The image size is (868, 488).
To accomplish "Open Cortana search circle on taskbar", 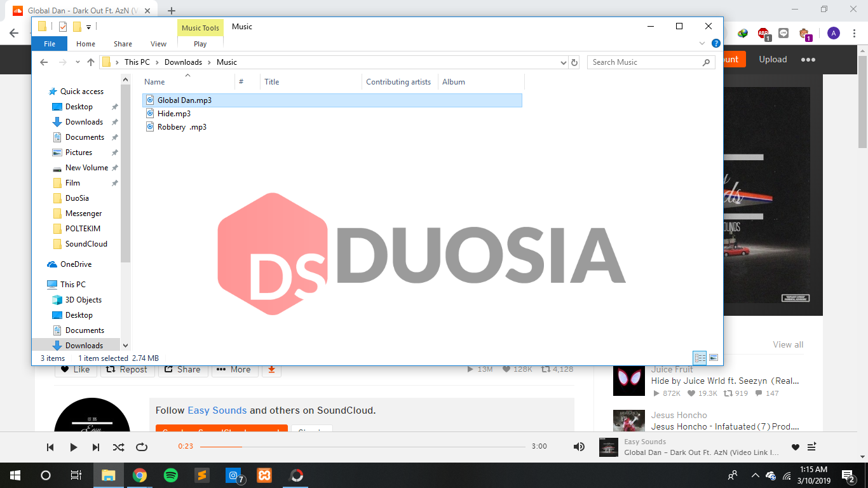I will [x=46, y=475].
